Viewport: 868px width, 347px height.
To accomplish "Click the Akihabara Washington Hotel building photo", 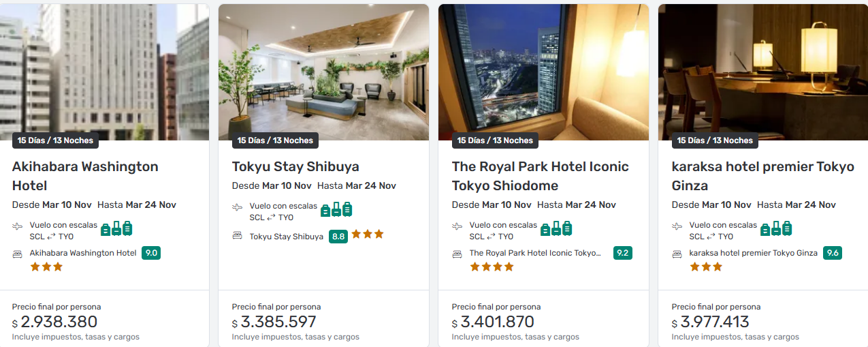I will (x=104, y=68).
